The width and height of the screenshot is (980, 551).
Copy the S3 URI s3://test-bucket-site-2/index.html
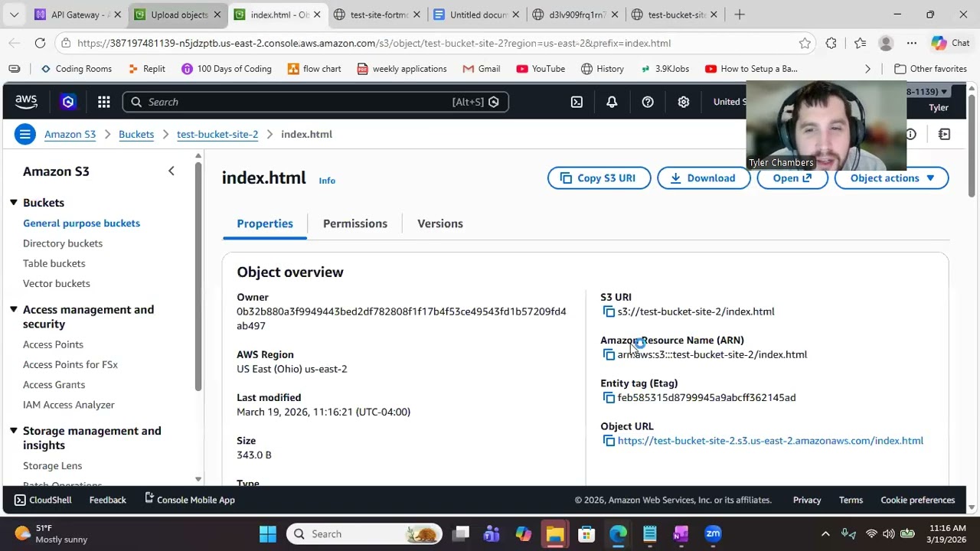coord(609,311)
